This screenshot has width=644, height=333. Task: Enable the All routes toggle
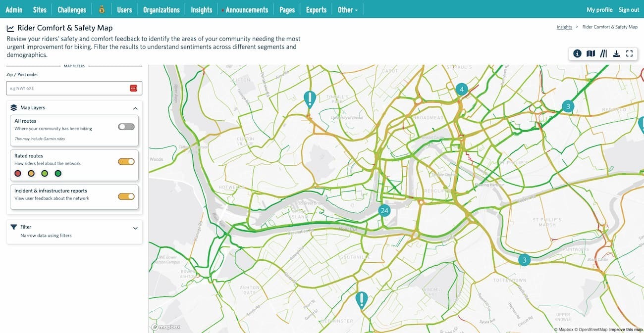pyautogui.click(x=126, y=126)
